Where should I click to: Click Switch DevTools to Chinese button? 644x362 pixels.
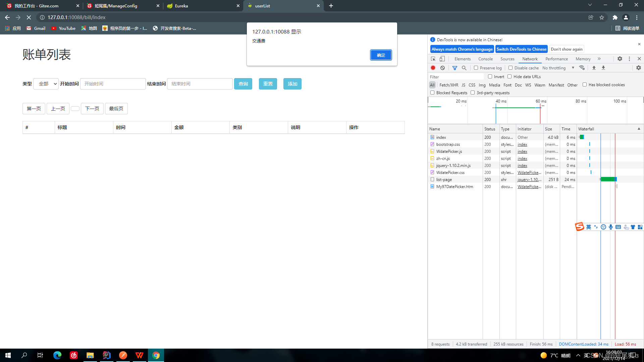coord(521,49)
